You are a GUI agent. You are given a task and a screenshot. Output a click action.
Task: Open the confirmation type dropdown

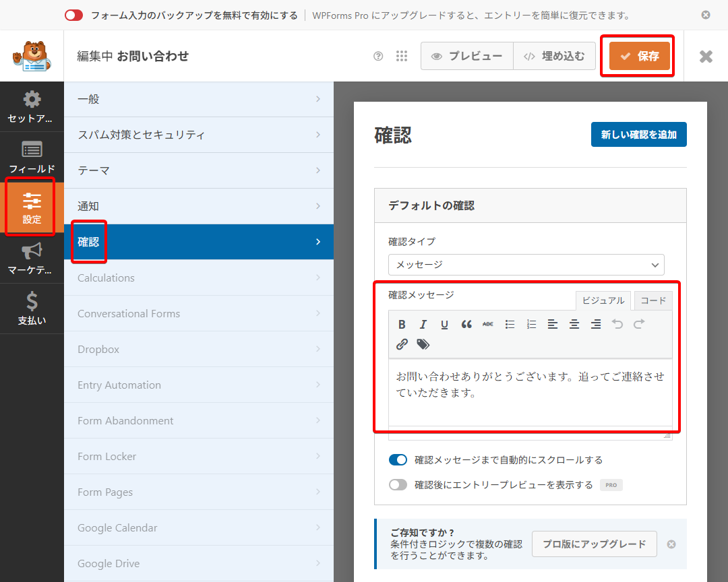pos(526,265)
